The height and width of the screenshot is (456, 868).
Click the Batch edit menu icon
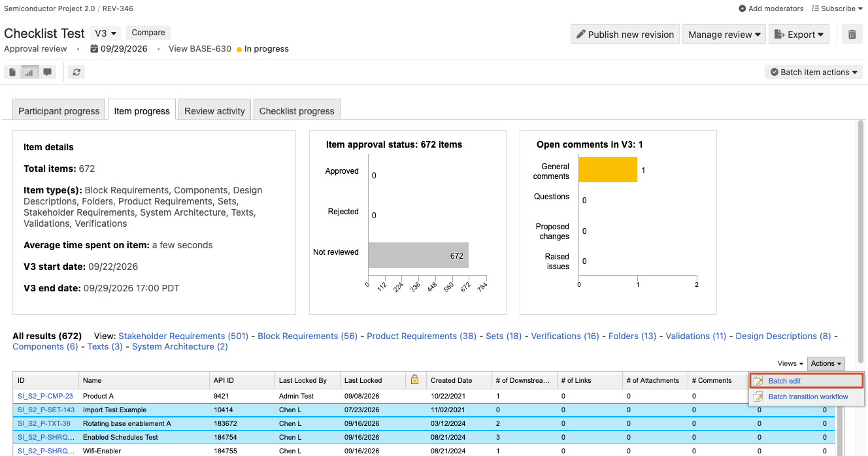point(758,381)
